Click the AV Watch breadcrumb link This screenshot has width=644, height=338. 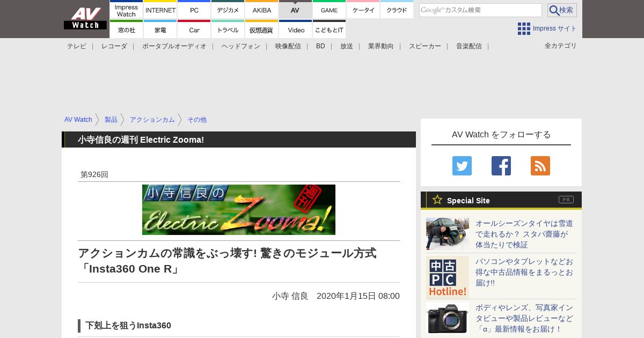point(78,120)
